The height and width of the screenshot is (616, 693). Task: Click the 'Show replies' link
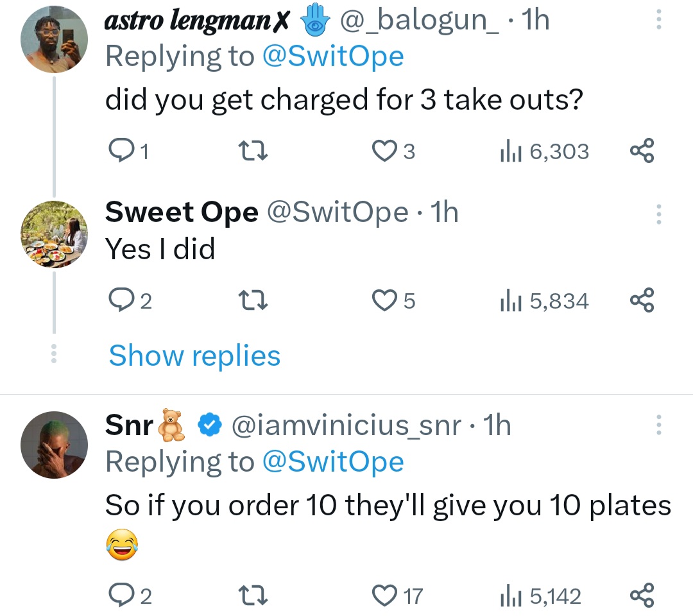[194, 355]
